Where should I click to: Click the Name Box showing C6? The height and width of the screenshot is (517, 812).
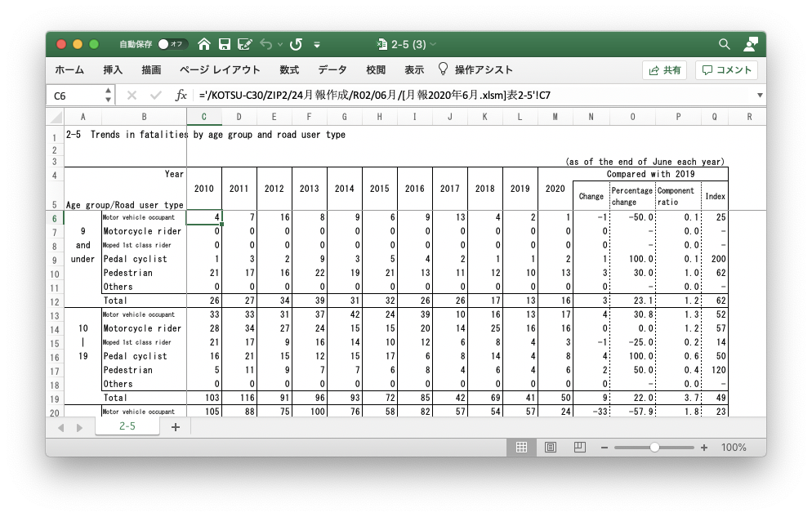pyautogui.click(x=75, y=96)
